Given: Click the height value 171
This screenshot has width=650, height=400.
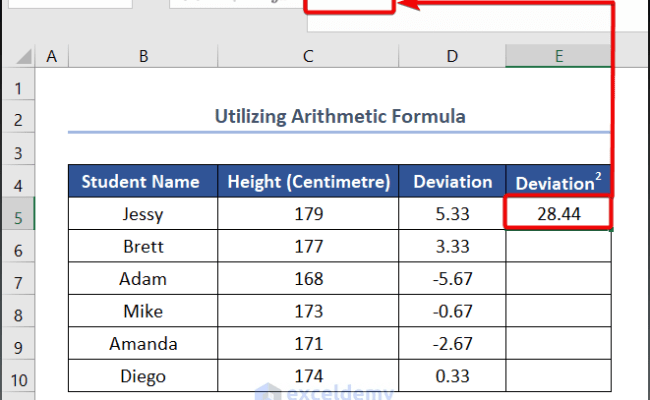Looking at the screenshot, I should click(308, 343).
